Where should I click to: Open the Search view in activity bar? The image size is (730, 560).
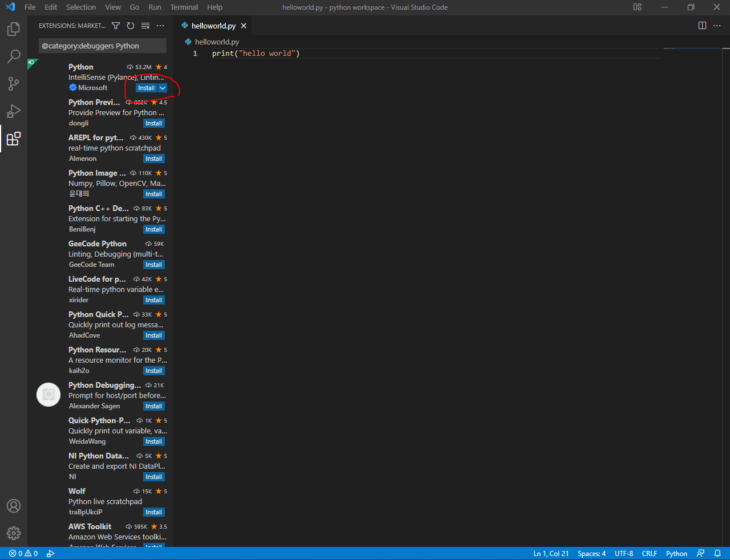[x=14, y=56]
